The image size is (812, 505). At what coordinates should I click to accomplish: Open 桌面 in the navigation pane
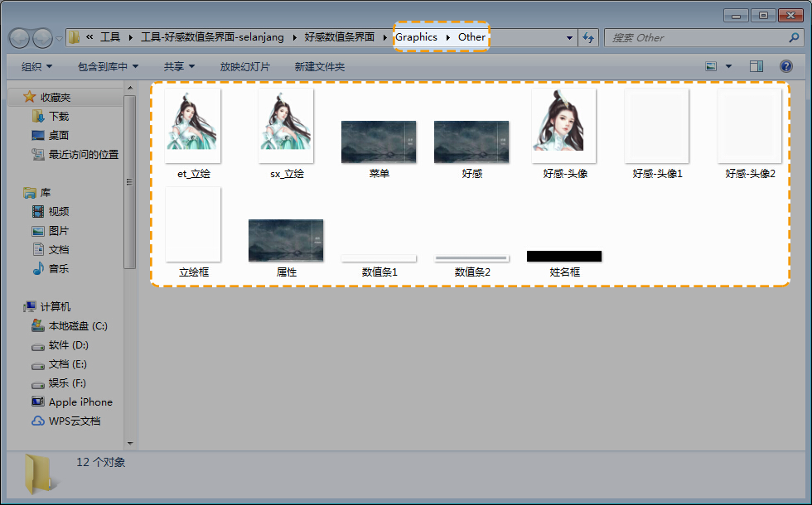pos(59,135)
